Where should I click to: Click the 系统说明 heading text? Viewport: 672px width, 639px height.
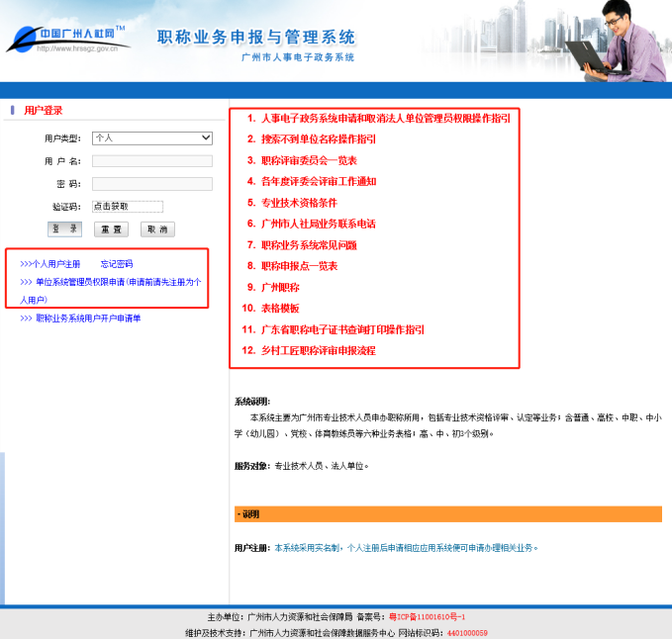252,402
